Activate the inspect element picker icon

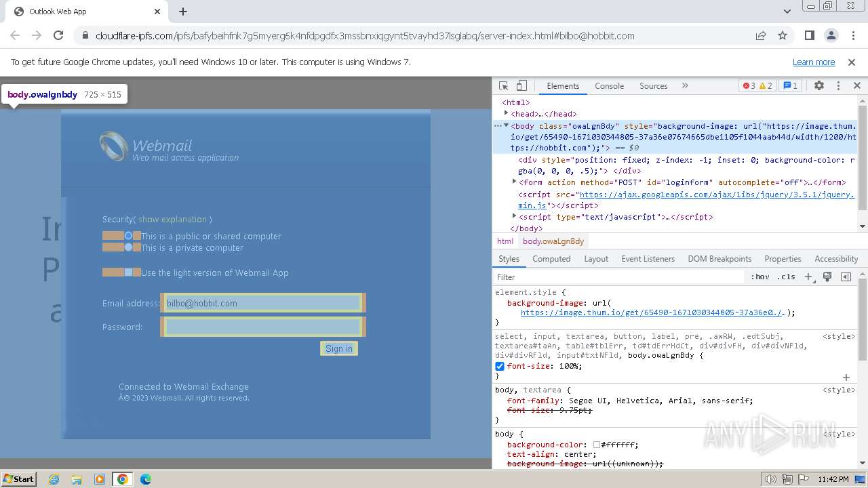tap(503, 86)
